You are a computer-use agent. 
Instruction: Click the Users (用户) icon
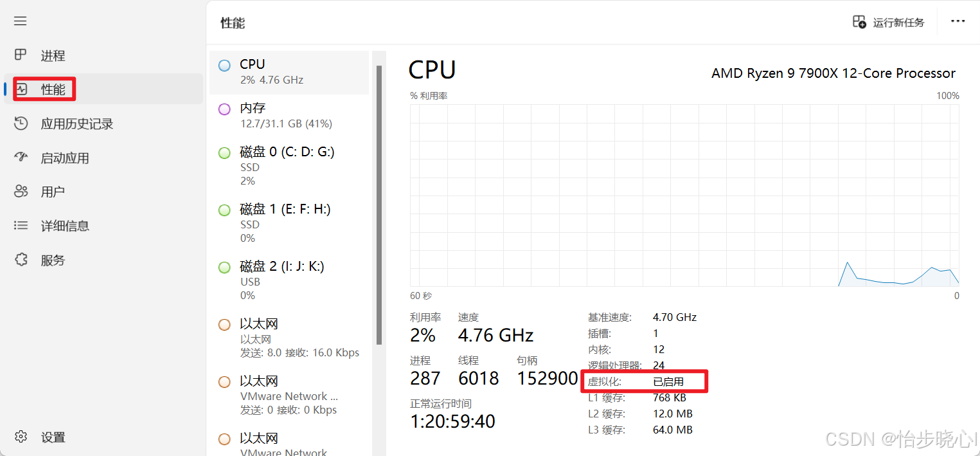pos(21,192)
